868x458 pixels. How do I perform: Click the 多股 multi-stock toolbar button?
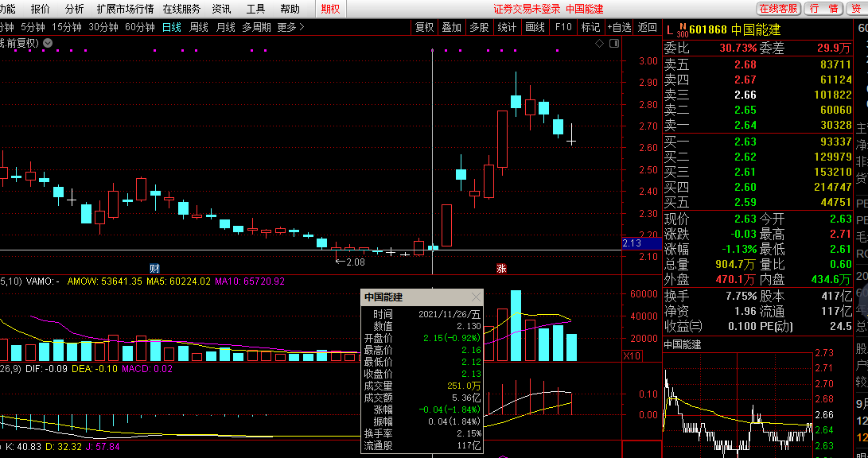[480, 27]
